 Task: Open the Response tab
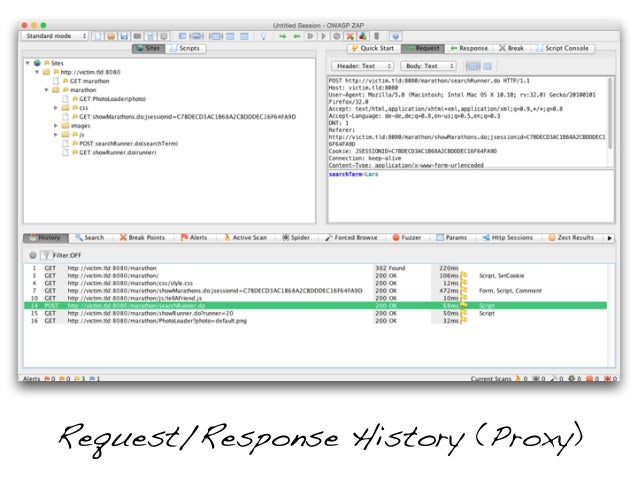click(469, 48)
